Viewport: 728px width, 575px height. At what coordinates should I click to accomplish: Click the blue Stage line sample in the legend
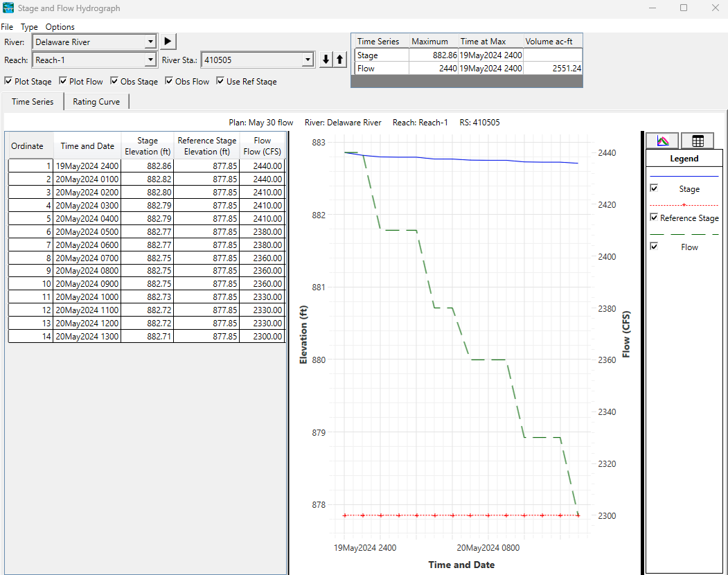(x=684, y=177)
